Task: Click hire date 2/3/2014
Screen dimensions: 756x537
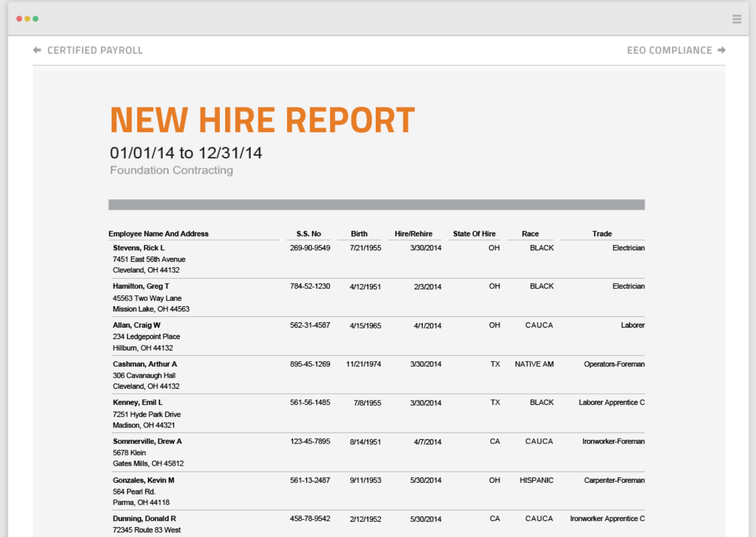Action: coord(427,287)
